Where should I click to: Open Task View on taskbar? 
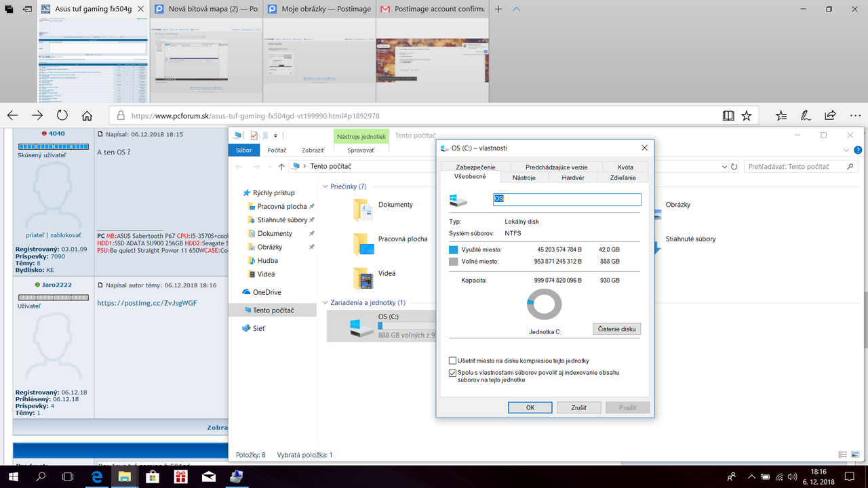[68, 476]
